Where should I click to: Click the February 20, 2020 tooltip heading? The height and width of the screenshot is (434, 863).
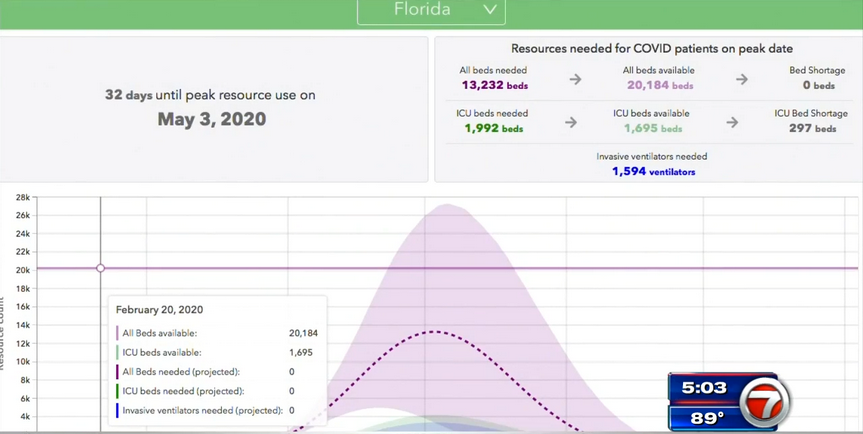(x=160, y=310)
